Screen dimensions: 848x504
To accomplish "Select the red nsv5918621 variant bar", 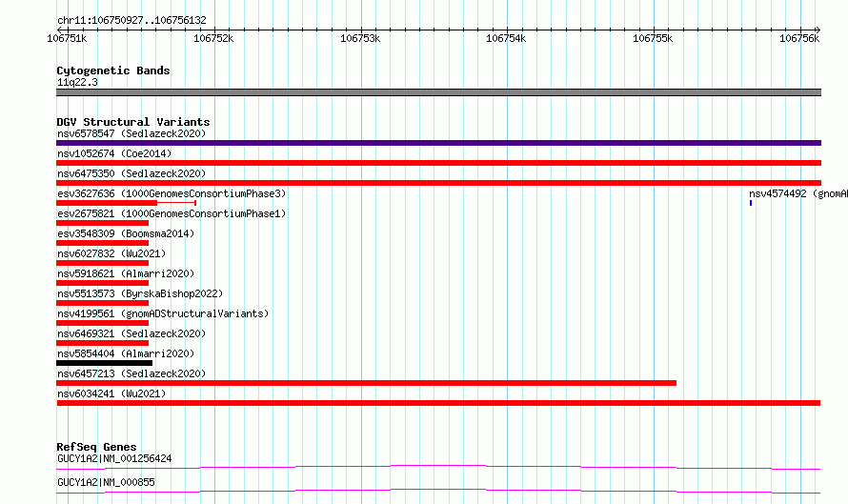I will click(102, 283).
